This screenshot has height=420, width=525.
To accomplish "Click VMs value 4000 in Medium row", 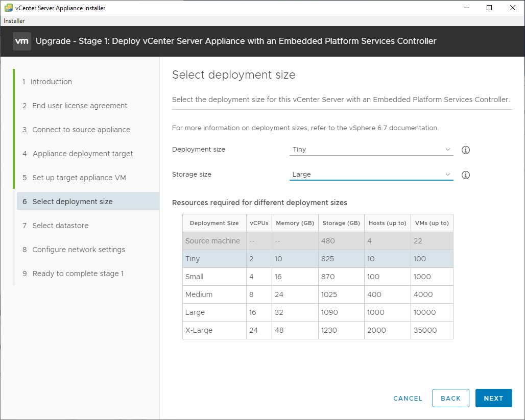I will [x=423, y=294].
